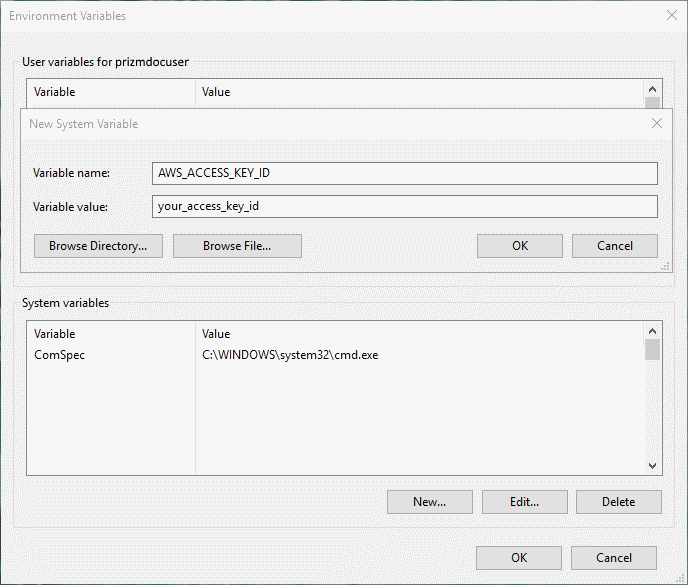Screen dimensions: 688x585
Task: Cancel the Environment Variables window
Action: [613, 557]
